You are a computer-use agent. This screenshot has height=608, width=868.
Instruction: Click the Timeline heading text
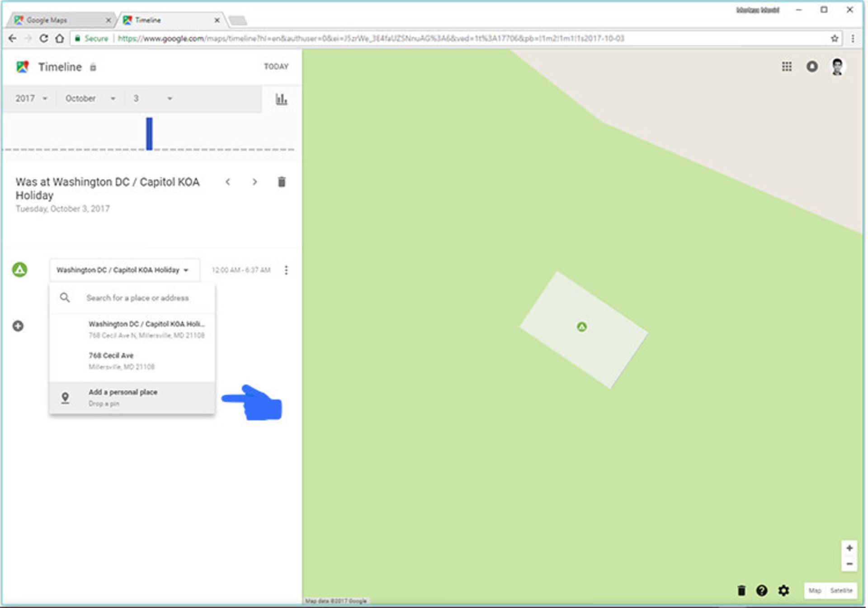pos(60,67)
